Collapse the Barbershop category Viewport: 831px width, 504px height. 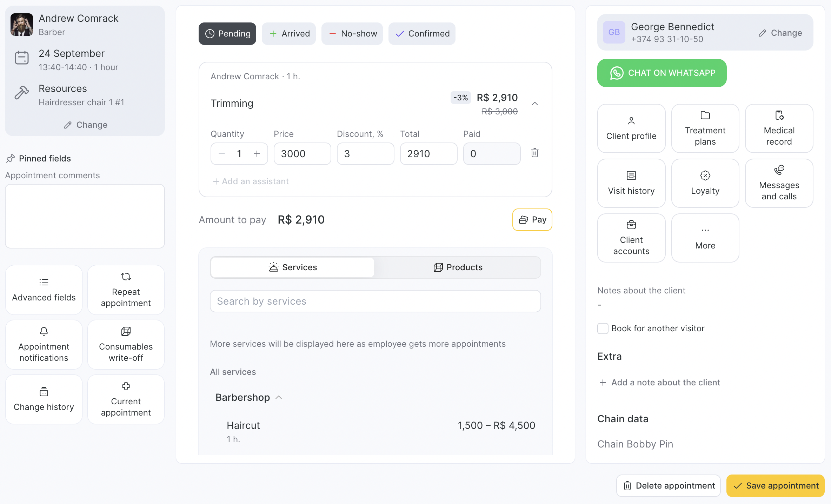point(279,397)
